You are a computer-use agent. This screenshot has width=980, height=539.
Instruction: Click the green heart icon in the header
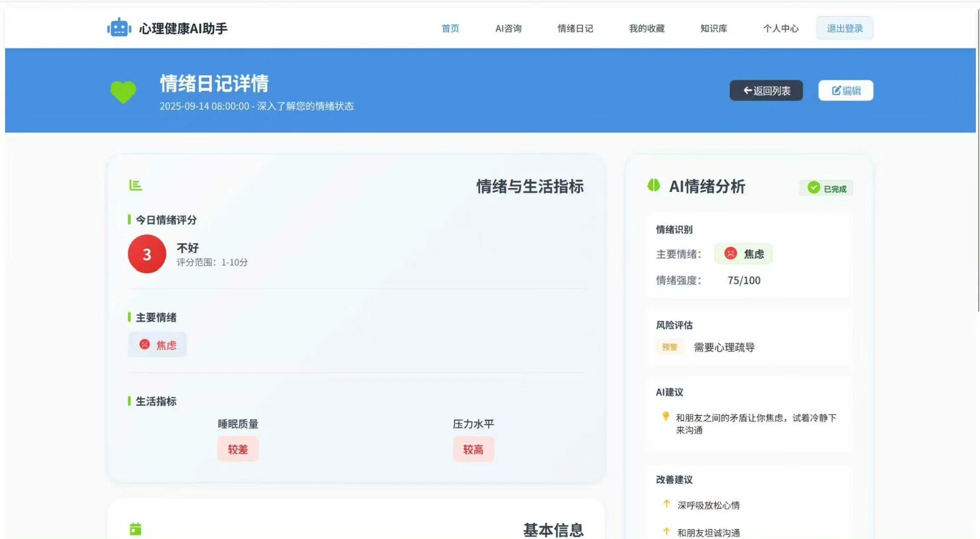(123, 91)
